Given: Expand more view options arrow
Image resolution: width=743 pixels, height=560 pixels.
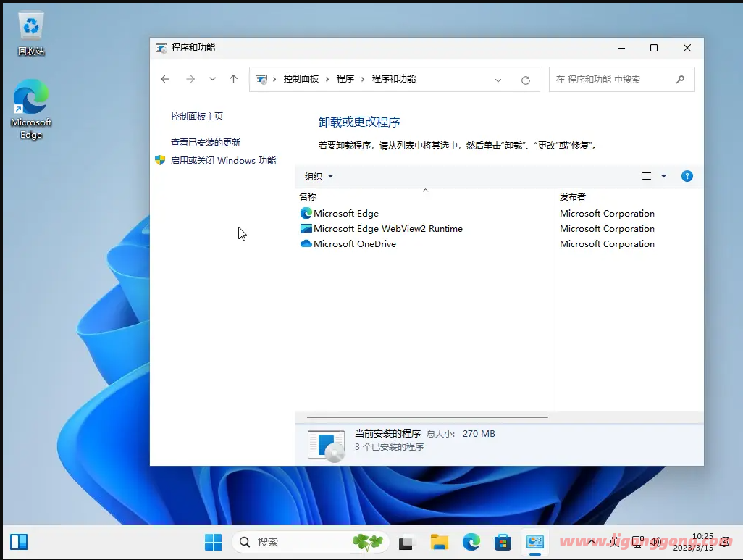Looking at the screenshot, I should [664, 176].
